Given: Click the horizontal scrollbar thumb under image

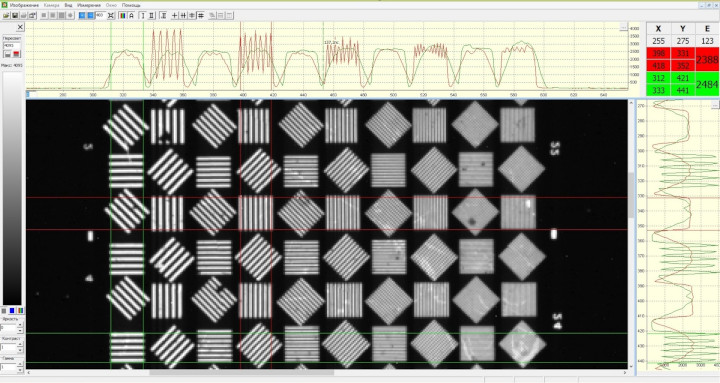Looking at the screenshot, I should tap(242, 372).
